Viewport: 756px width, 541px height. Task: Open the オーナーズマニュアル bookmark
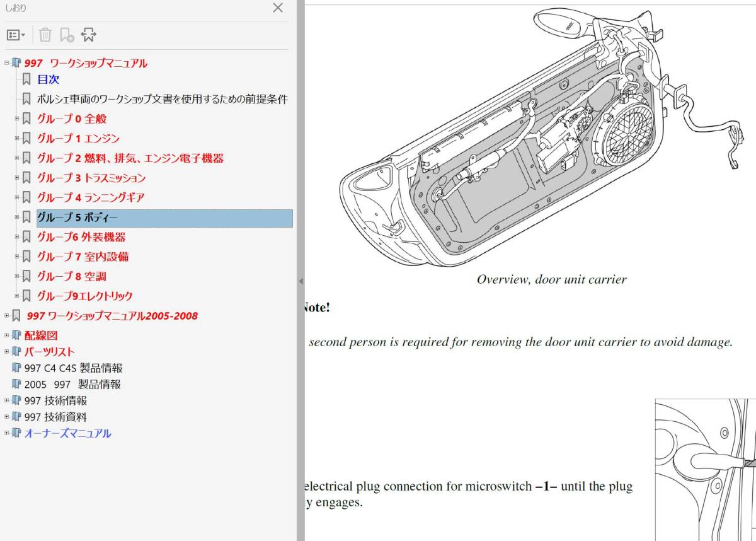[67, 433]
